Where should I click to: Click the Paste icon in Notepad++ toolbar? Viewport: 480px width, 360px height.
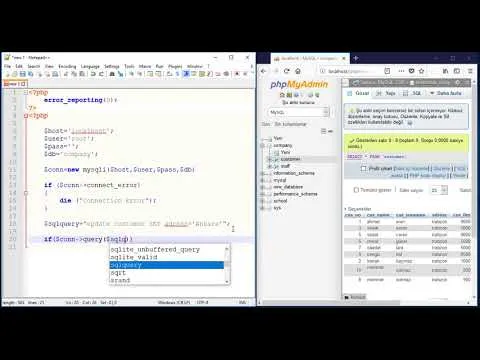[82, 74]
